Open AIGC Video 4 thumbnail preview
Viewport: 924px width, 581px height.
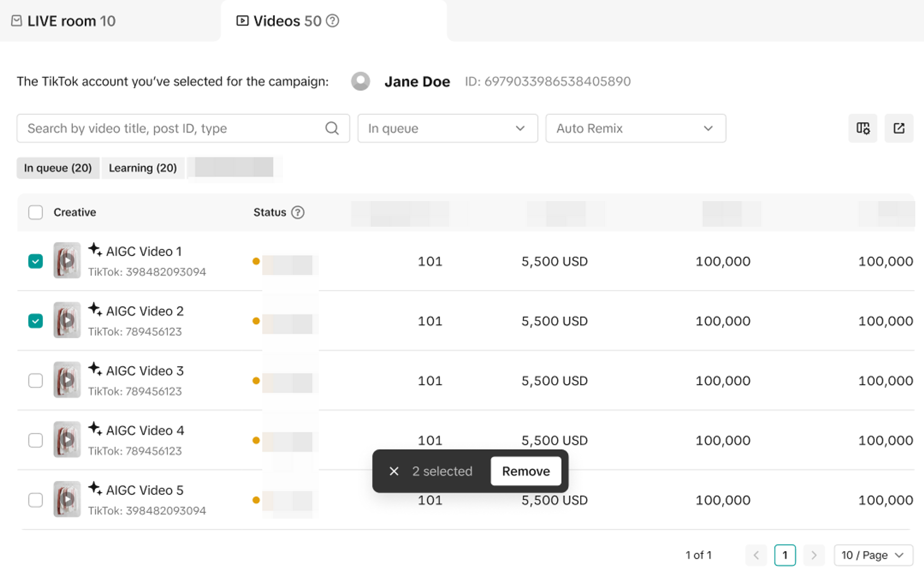67,440
